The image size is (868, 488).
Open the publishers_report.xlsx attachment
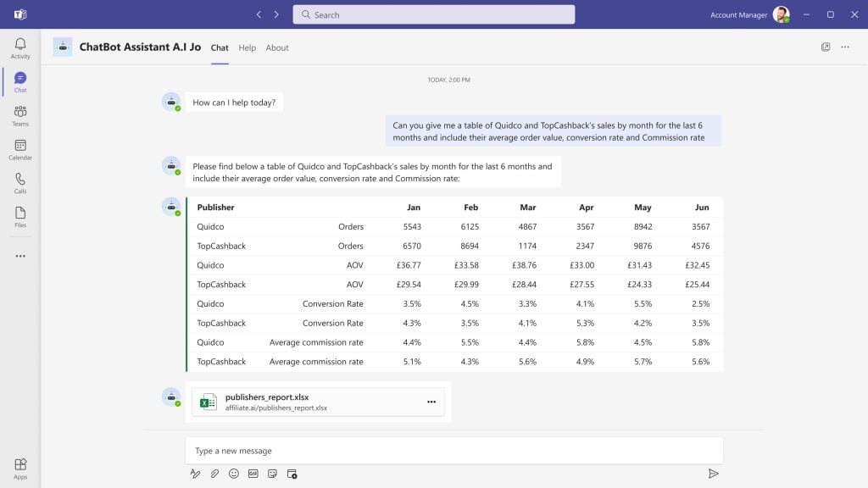click(x=319, y=402)
